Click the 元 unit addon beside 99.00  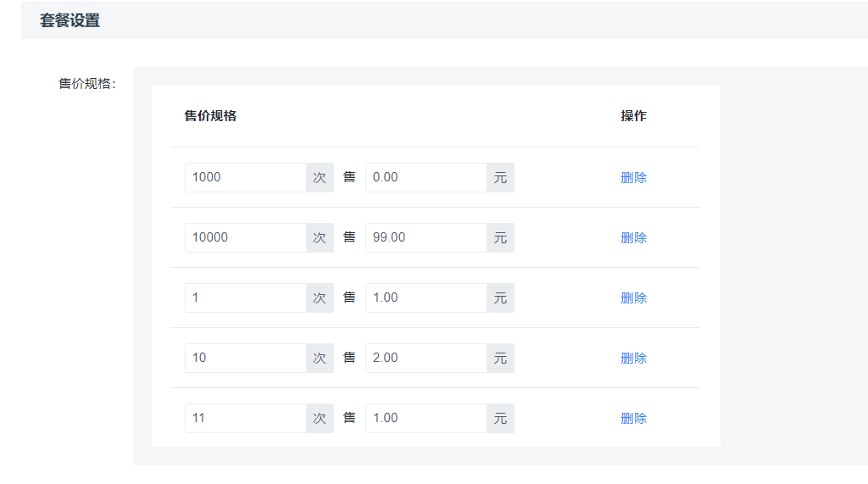click(500, 237)
